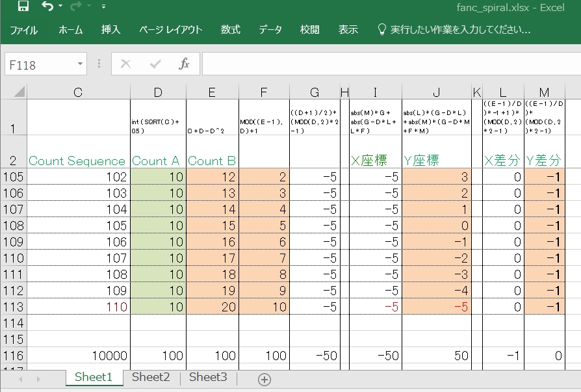This screenshot has width=581, height=392.
Task: Select column L header
Action: [x=503, y=92]
